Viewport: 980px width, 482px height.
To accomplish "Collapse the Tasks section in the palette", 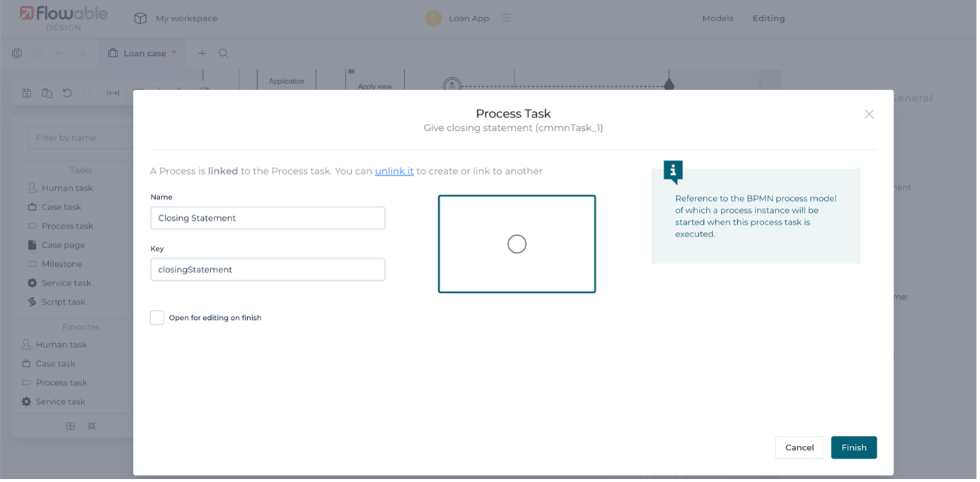I will (80, 170).
